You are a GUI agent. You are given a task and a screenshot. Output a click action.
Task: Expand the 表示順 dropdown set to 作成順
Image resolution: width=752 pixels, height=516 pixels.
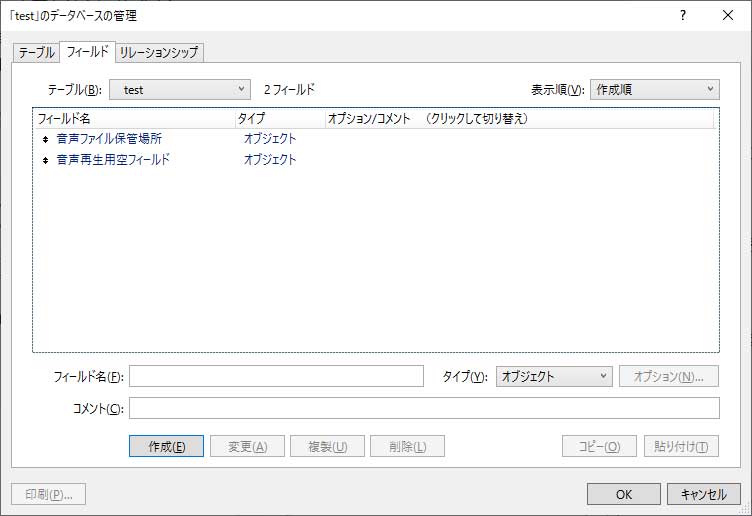(x=655, y=90)
